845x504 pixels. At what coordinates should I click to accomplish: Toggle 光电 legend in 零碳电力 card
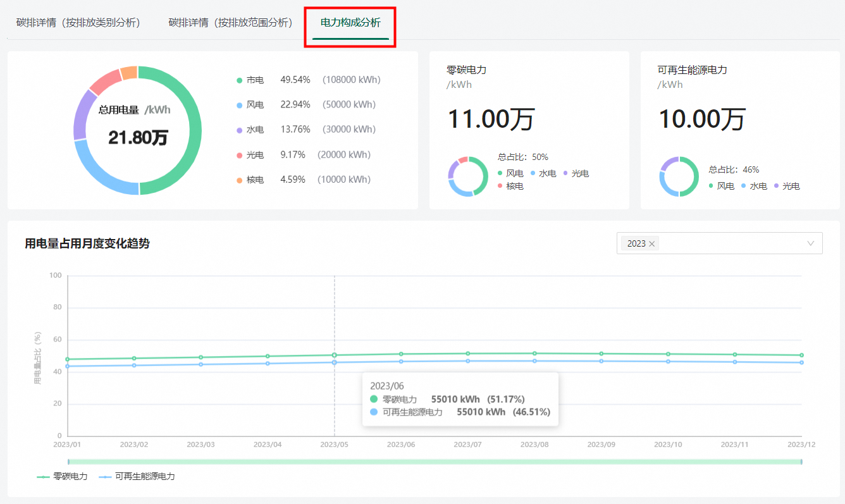576,173
